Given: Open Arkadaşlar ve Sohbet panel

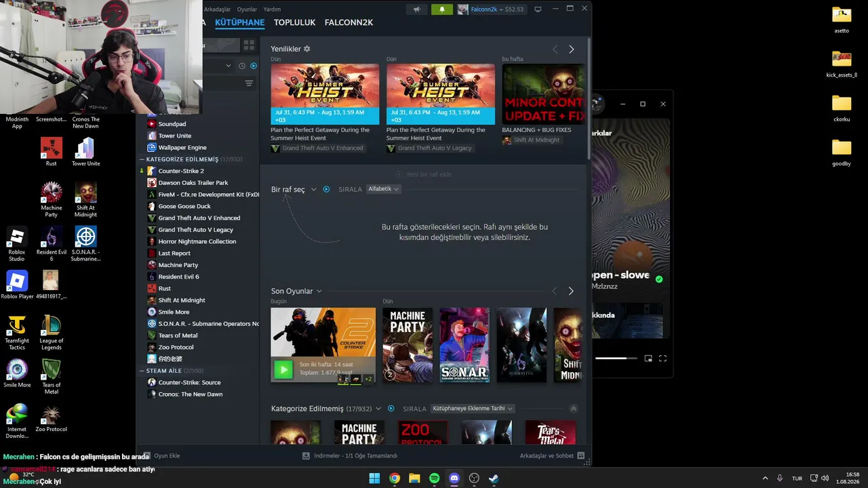Looking at the screenshot, I should click(x=552, y=456).
